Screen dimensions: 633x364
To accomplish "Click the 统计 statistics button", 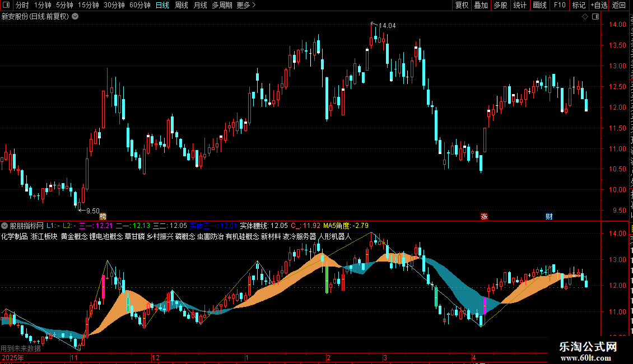I will pyautogui.click(x=520, y=5).
